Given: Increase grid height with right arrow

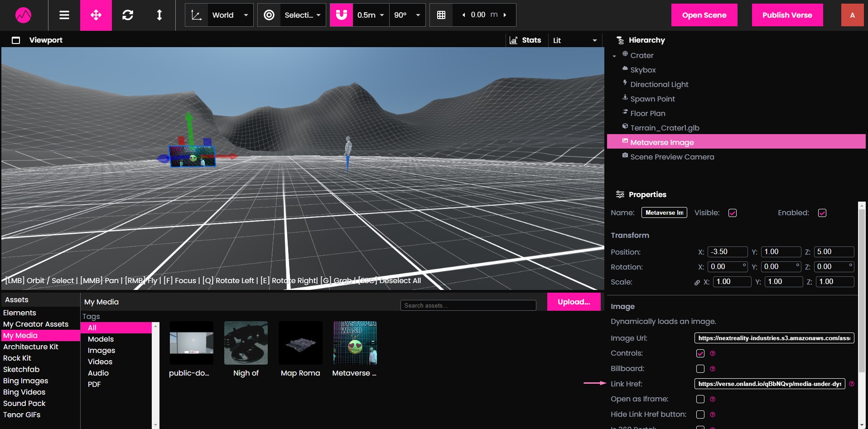Looking at the screenshot, I should pos(505,15).
